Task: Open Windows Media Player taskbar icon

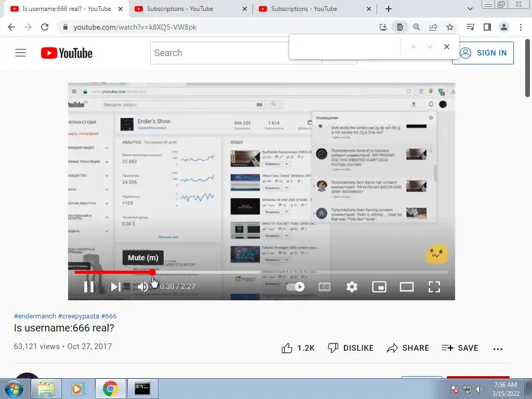Action: (78, 389)
